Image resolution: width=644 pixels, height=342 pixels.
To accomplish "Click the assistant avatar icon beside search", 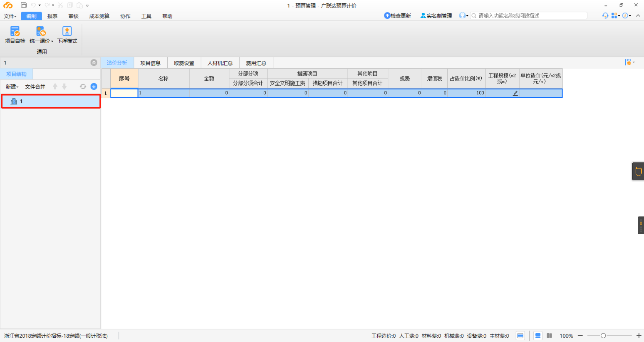I will pos(463,15).
